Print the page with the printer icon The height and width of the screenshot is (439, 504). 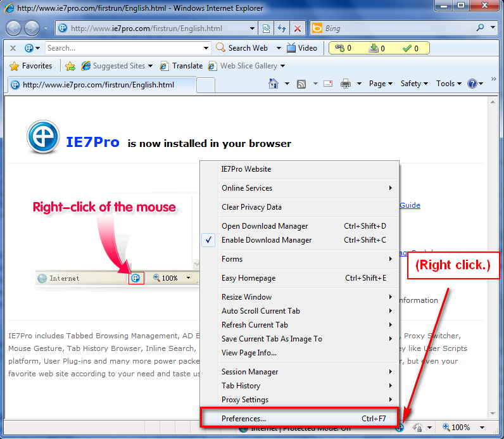tap(346, 84)
